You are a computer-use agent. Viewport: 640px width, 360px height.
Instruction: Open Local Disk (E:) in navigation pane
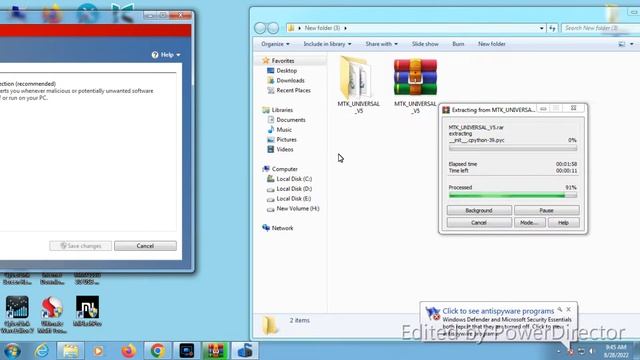click(x=293, y=198)
